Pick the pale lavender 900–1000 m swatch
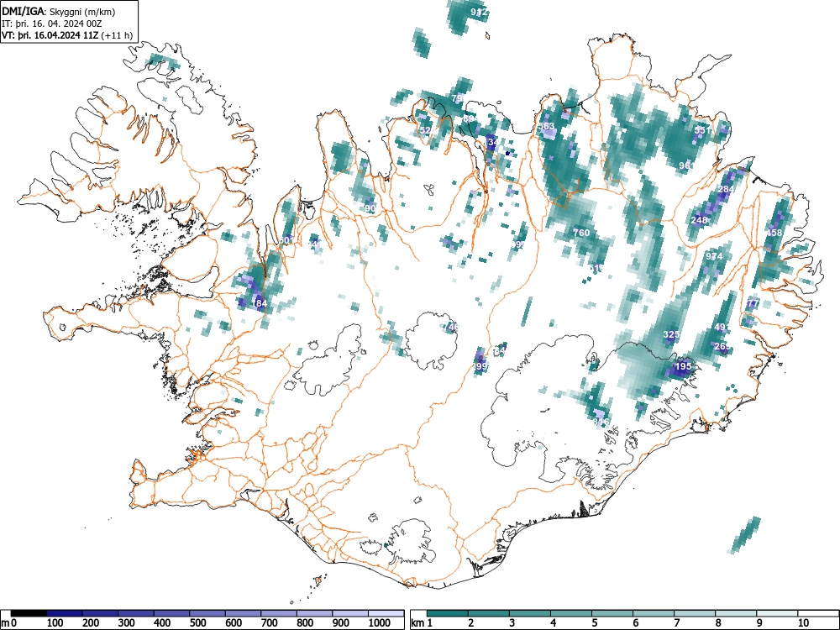Image resolution: width=840 pixels, height=630 pixels. point(350,613)
